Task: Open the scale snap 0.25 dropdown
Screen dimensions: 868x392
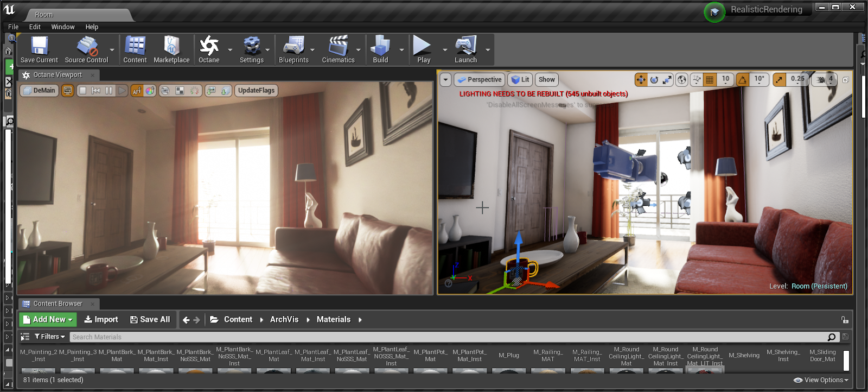Action: click(797, 80)
